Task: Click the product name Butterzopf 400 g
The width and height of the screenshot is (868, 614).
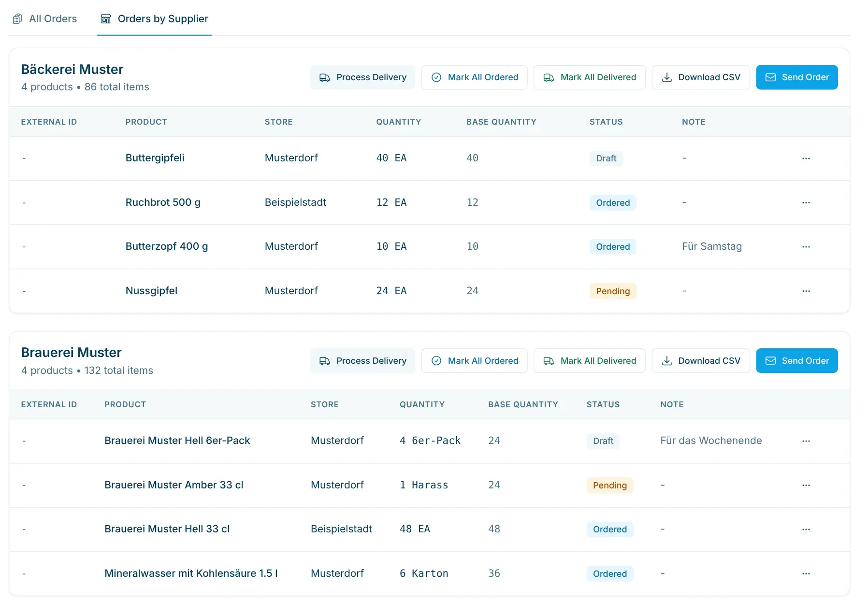Action: [x=167, y=246]
